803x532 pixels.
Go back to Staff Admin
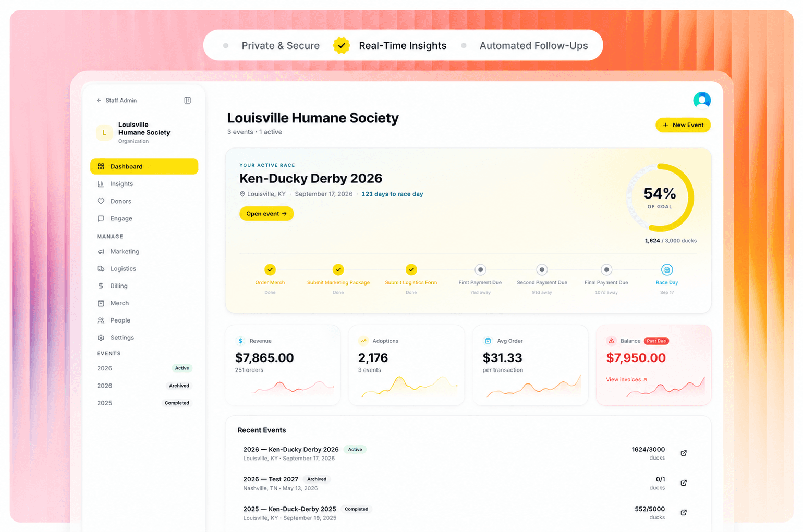tap(117, 101)
